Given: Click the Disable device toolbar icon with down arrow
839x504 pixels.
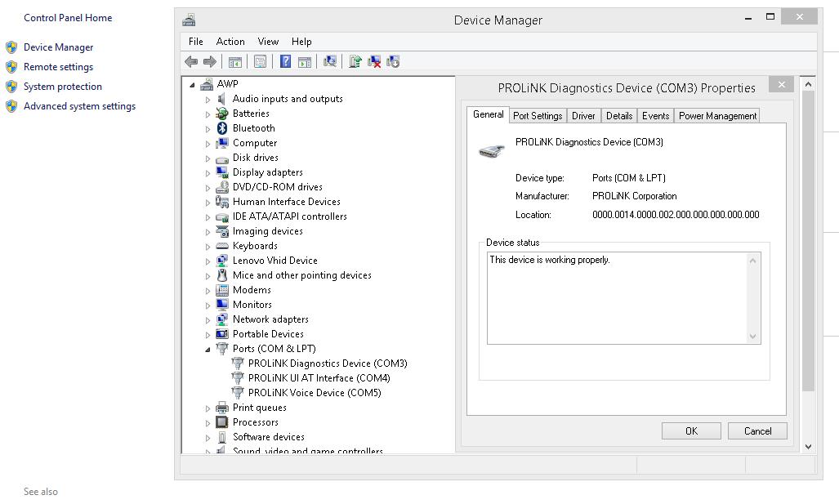Looking at the screenshot, I should pyautogui.click(x=393, y=61).
